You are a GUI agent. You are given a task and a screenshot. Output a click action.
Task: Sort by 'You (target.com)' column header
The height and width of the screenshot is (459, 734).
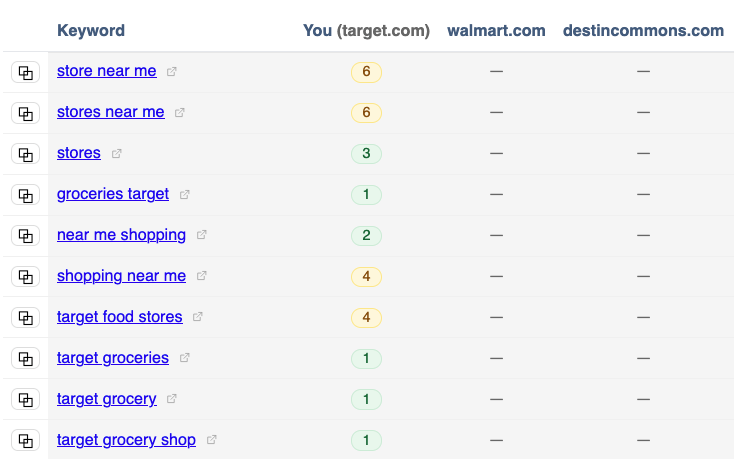pyautogui.click(x=366, y=30)
